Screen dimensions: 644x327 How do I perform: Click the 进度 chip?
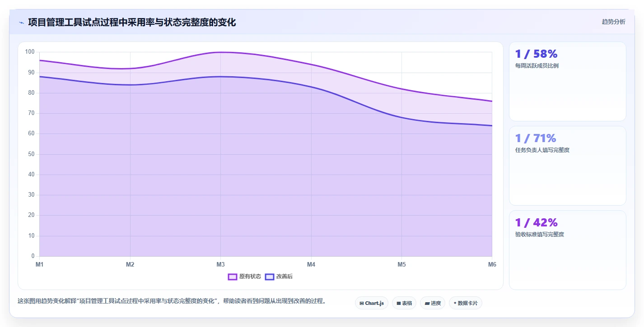tap(433, 303)
